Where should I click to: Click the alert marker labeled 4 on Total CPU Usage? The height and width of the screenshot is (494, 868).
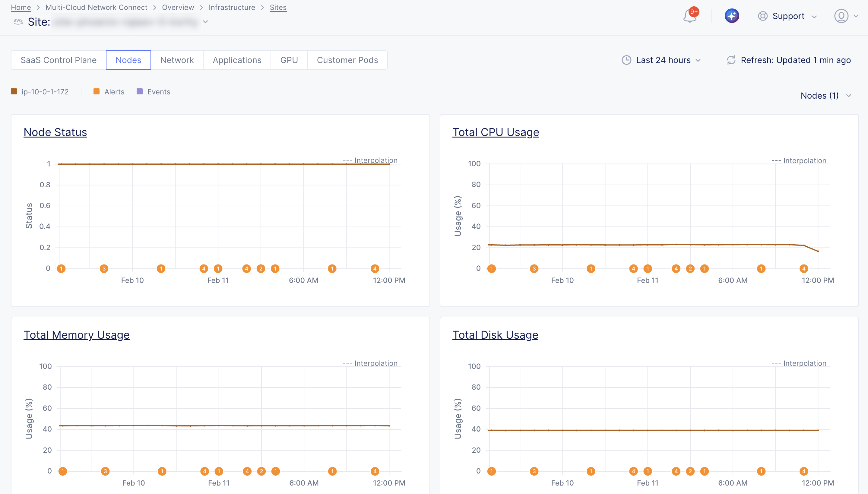pos(634,268)
